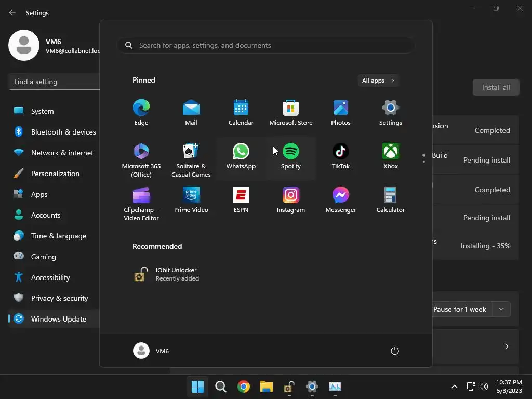Viewport: 532px width, 399px height.
Task: Open File Explorer from taskbar
Action: pos(267,387)
